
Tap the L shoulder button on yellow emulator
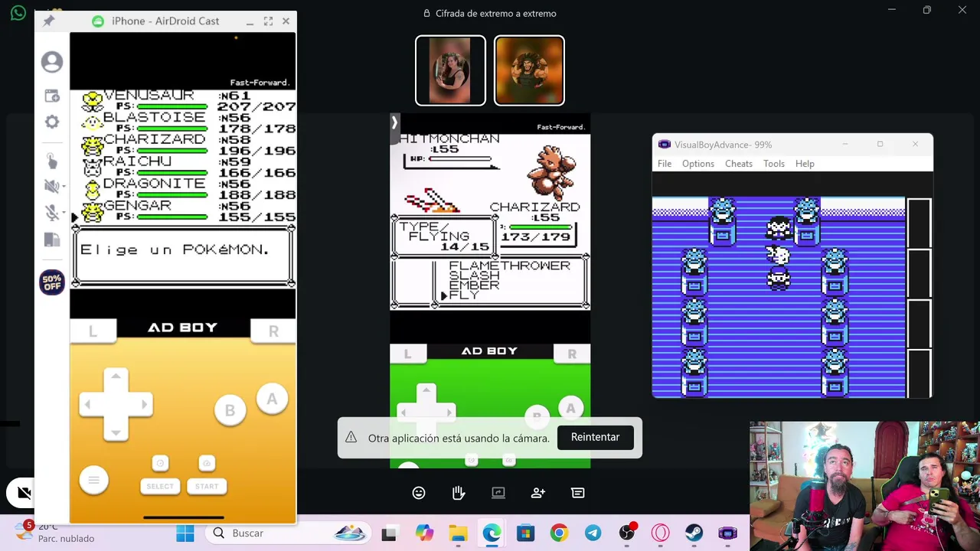93,331
